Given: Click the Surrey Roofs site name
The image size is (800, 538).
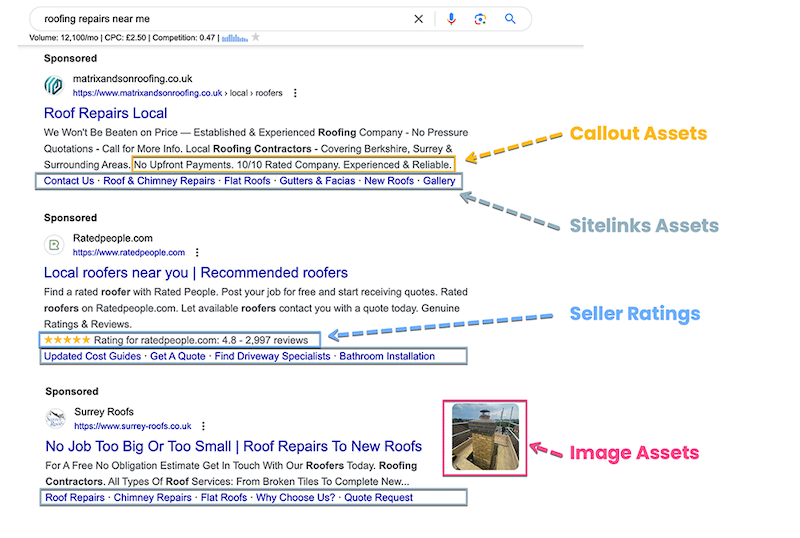Looking at the screenshot, I should tap(104, 412).
